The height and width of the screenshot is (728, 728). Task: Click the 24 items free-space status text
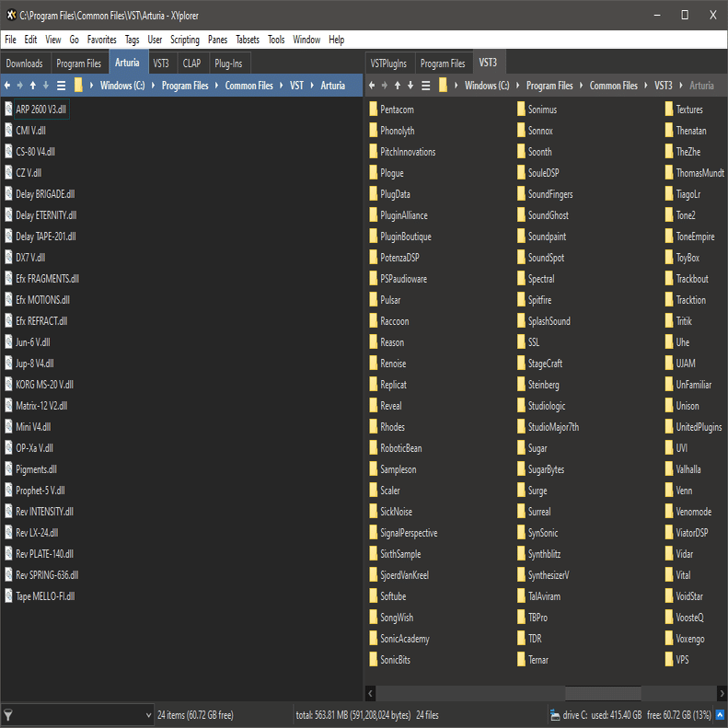click(x=195, y=715)
